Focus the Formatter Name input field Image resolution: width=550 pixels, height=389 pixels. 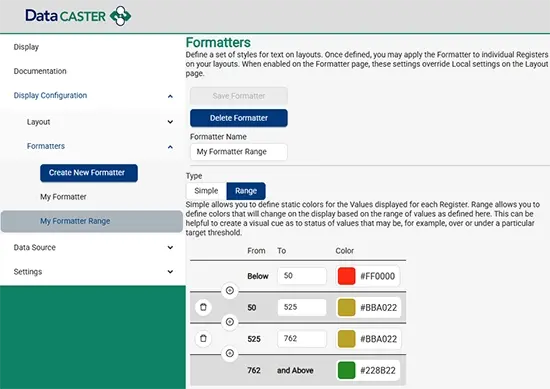point(239,152)
